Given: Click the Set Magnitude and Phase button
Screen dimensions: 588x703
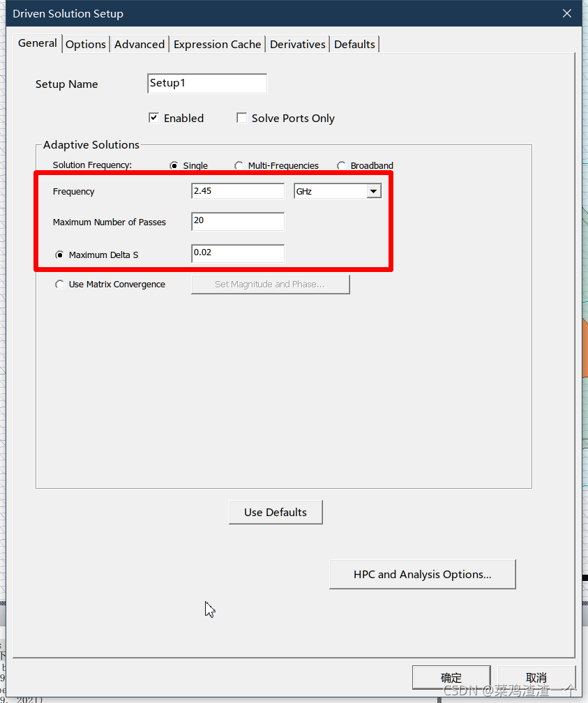Looking at the screenshot, I should [x=271, y=285].
